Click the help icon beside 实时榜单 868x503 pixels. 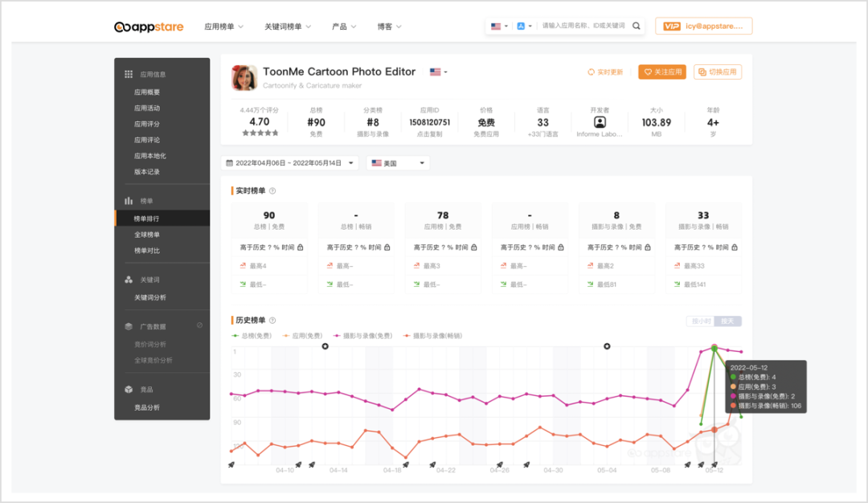tap(272, 191)
